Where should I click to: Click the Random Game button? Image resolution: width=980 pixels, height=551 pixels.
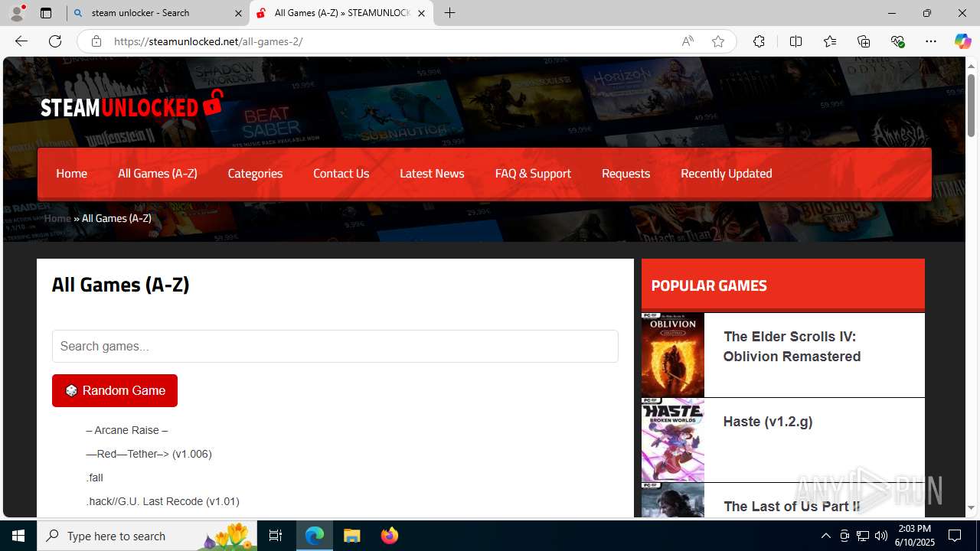click(115, 390)
